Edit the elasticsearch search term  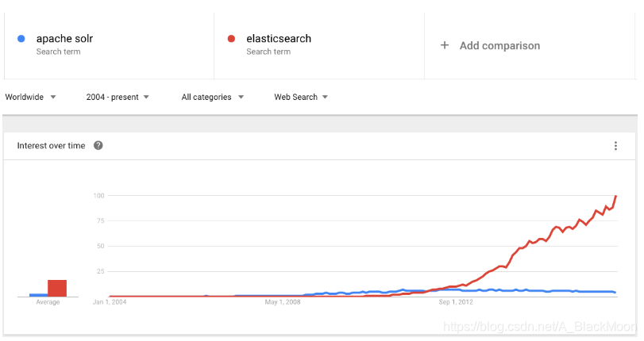coord(279,39)
